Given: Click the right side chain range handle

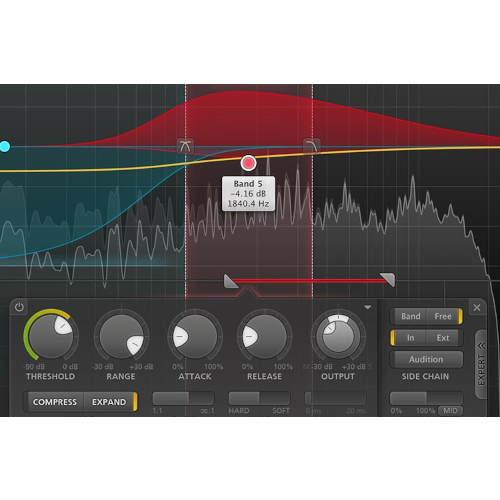Looking at the screenshot, I should point(388,279).
